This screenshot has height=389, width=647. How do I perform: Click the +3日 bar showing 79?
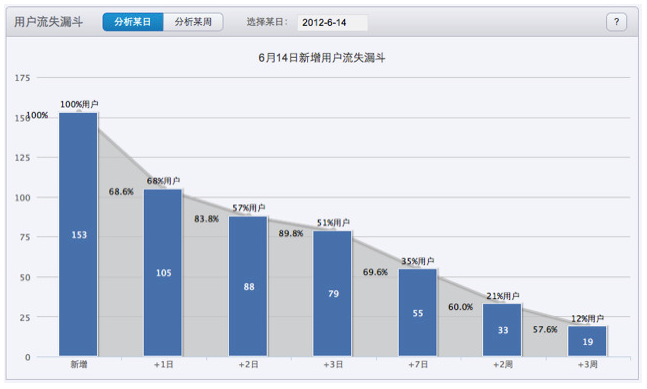[x=333, y=293]
